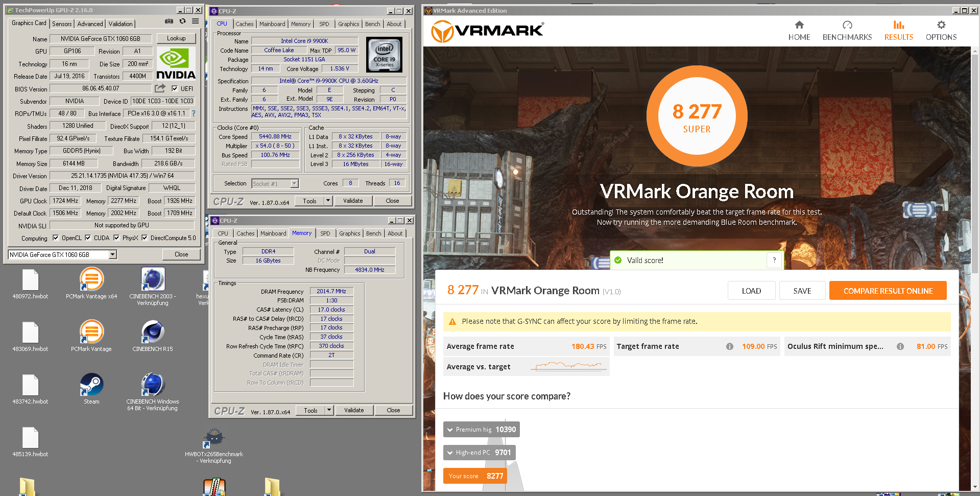Open VRMark RESULTS chart icon
This screenshot has height=496, width=980.
(899, 25)
